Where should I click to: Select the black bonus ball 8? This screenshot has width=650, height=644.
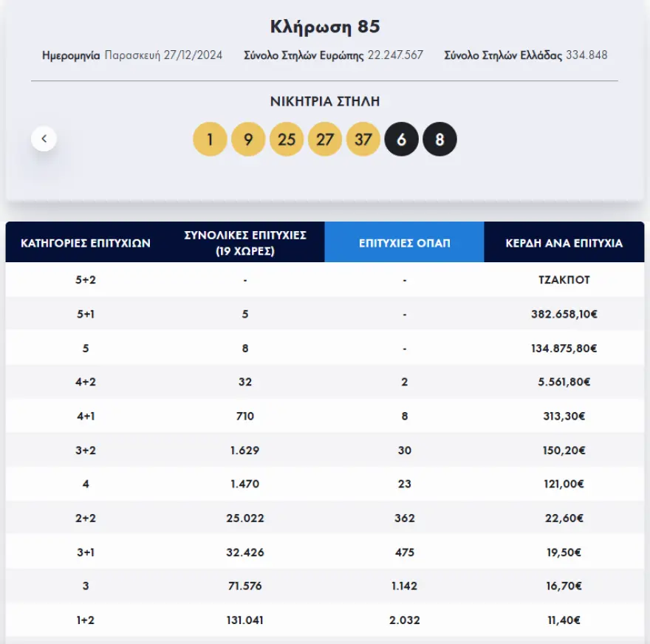[439, 139]
